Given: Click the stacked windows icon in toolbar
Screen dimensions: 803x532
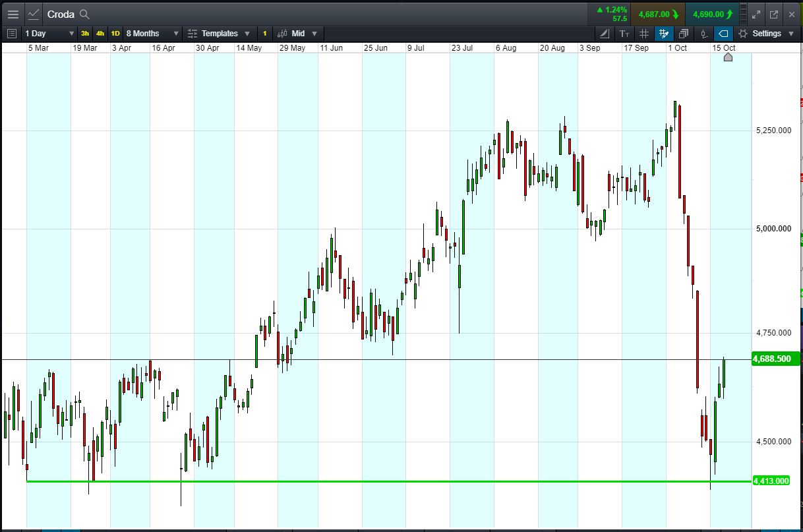Looking at the screenshot, I should (684, 34).
